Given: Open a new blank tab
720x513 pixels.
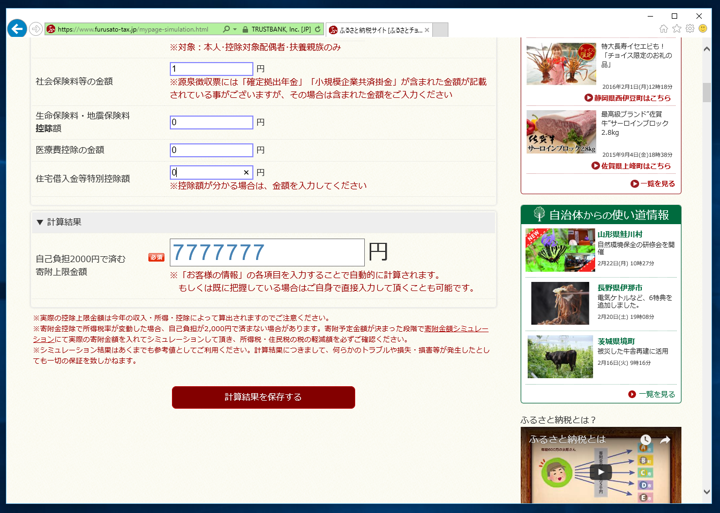Looking at the screenshot, I should 440,30.
